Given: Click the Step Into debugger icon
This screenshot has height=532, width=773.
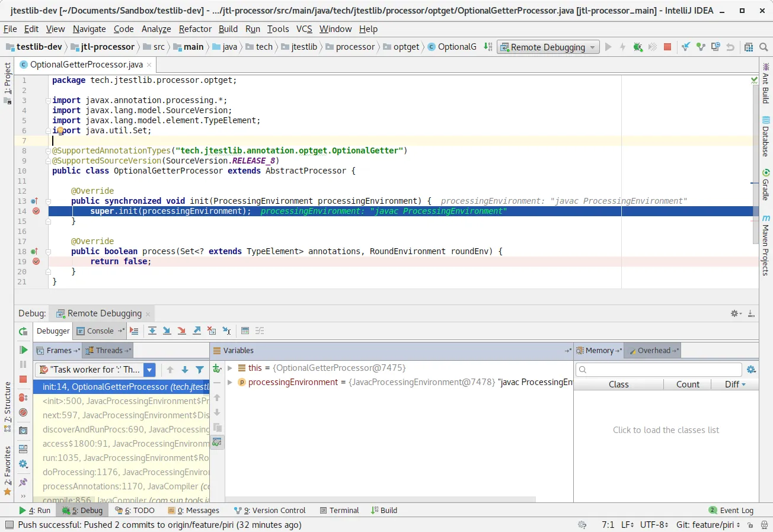Looking at the screenshot, I should [x=167, y=331].
